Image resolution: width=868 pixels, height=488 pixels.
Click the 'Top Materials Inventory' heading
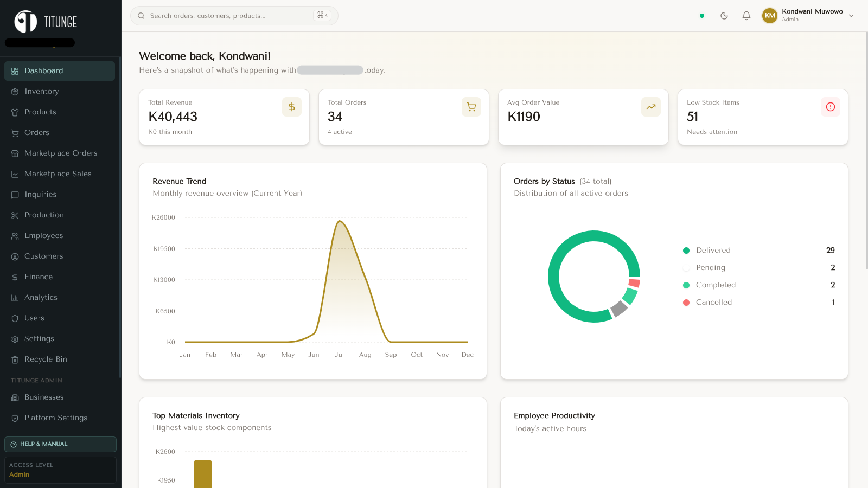pyautogui.click(x=196, y=415)
